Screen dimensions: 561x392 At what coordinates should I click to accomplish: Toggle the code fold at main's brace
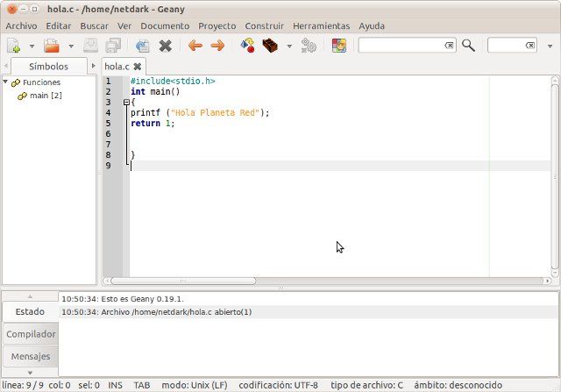(126, 103)
